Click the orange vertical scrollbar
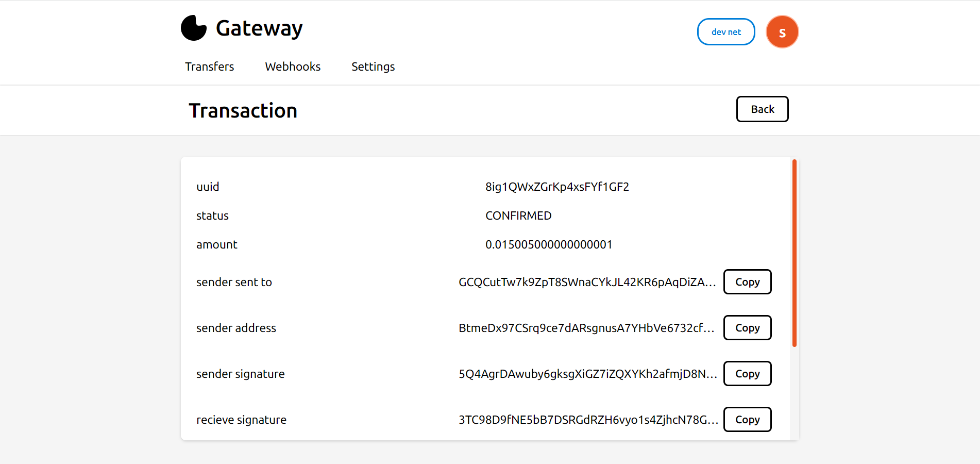The height and width of the screenshot is (464, 980). [795, 253]
